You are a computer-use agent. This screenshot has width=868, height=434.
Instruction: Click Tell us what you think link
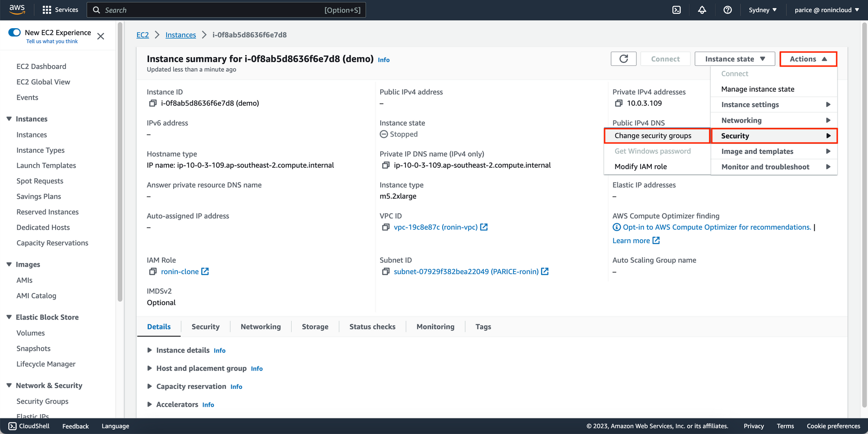tap(52, 42)
